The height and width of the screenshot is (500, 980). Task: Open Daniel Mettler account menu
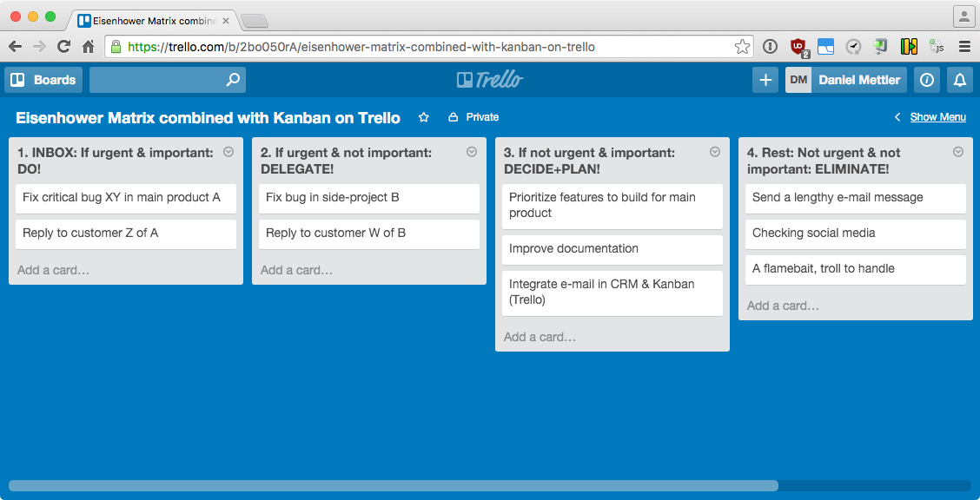click(x=846, y=80)
